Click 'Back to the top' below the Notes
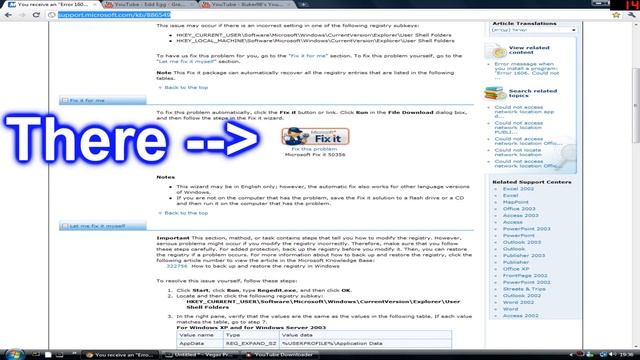The height and width of the screenshot is (360, 640). [x=186, y=213]
